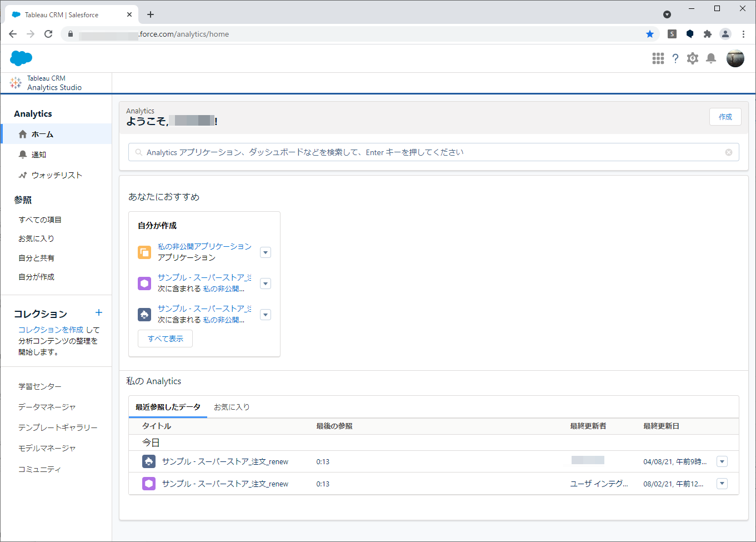The width and height of the screenshot is (756, 542).
Task: Open すべての項目 in the sidebar
Action: (x=40, y=220)
